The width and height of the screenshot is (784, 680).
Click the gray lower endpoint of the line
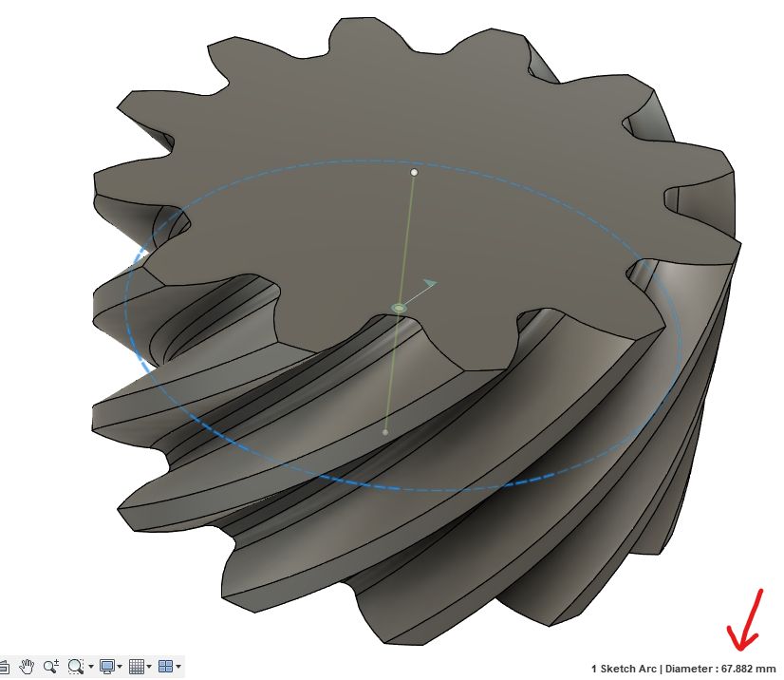click(x=385, y=432)
